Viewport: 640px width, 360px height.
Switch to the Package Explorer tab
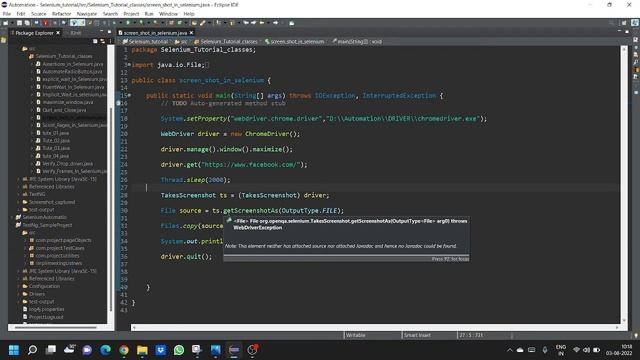point(34,33)
